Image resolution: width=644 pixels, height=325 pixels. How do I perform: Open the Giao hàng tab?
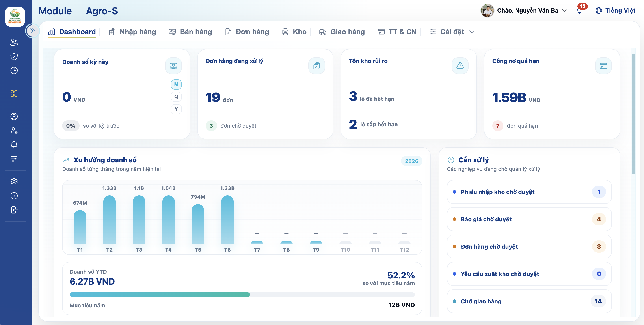point(342,32)
